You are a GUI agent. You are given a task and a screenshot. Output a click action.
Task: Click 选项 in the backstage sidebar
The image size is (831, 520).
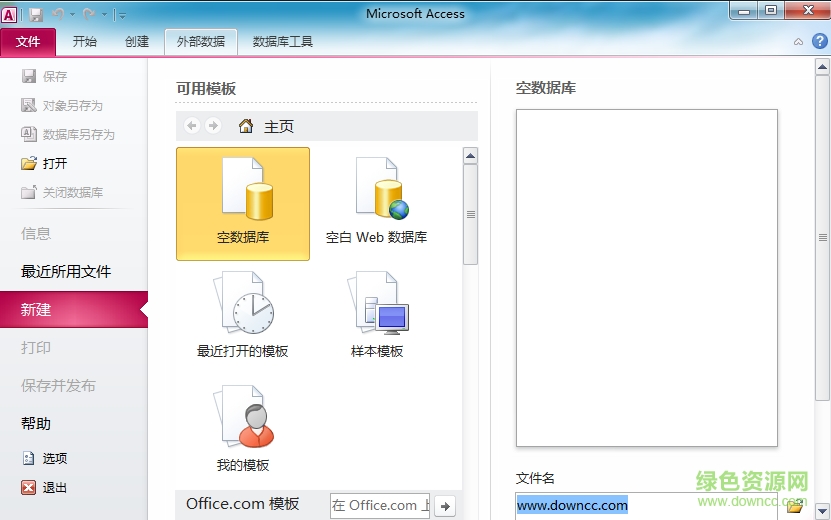click(x=54, y=458)
